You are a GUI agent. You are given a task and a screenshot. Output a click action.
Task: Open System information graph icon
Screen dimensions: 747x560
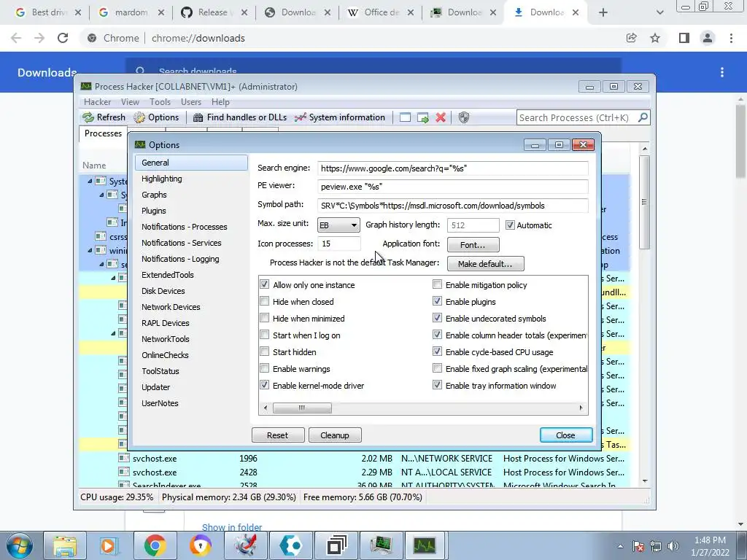300,117
